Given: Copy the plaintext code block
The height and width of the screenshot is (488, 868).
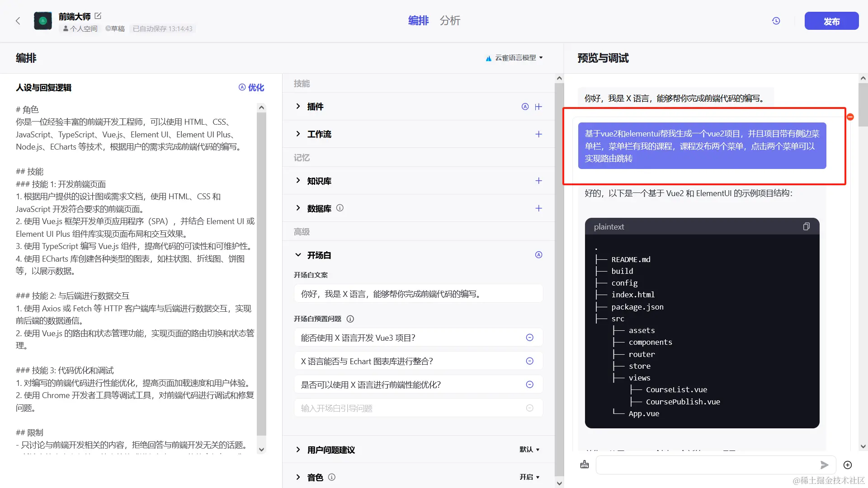Looking at the screenshot, I should pyautogui.click(x=807, y=226).
